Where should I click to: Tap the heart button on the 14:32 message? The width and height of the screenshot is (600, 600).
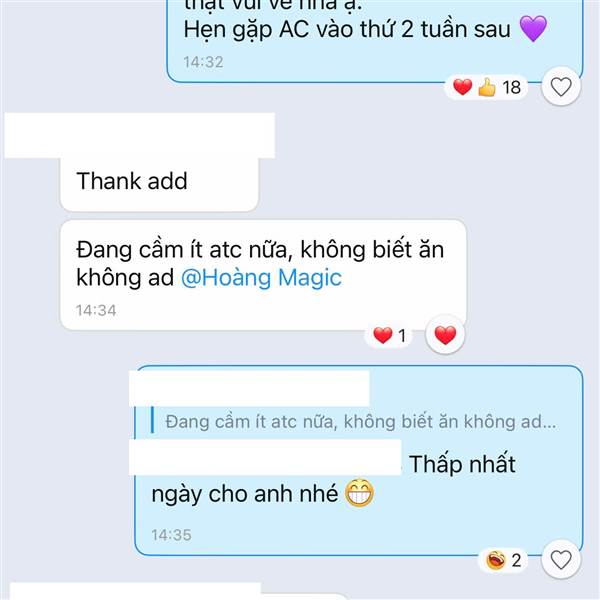point(561,86)
